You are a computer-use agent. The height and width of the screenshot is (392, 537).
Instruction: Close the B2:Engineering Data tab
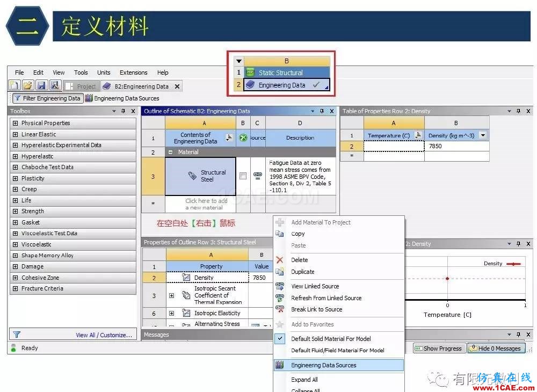(x=177, y=86)
